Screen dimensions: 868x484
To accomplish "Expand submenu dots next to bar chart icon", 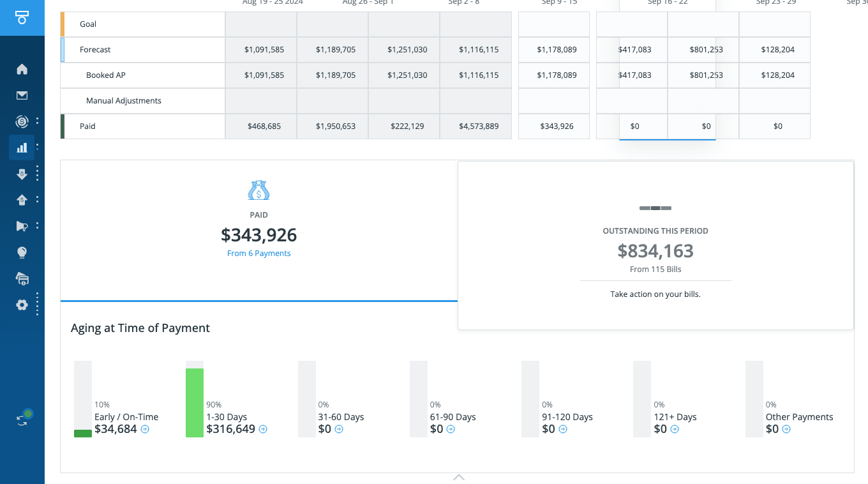I will (38, 147).
